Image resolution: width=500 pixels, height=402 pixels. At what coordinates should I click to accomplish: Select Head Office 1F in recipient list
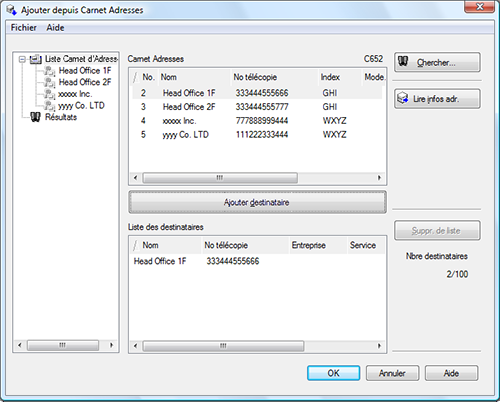pos(160,261)
